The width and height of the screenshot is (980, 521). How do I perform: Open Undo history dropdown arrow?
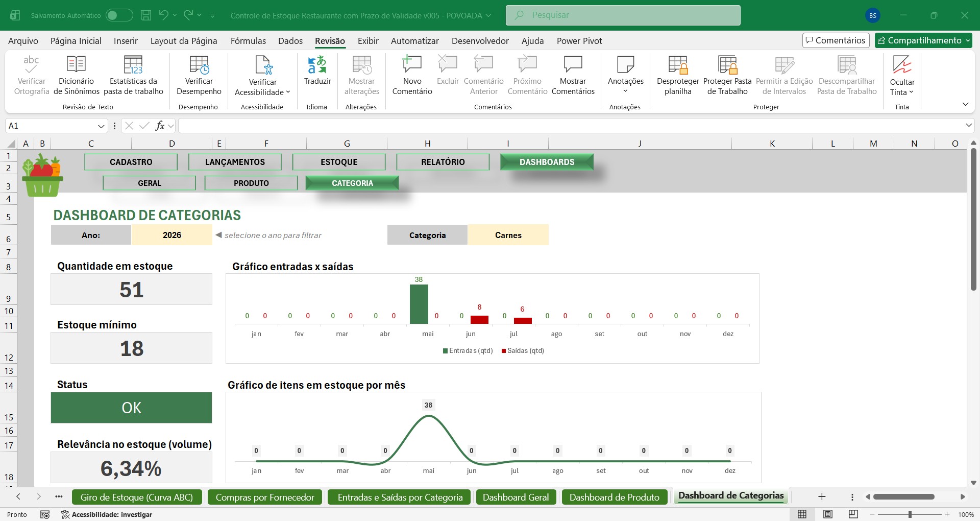tap(175, 15)
